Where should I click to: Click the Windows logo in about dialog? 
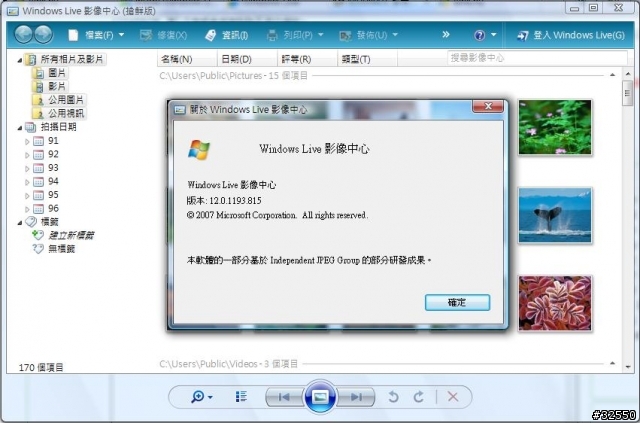199,149
